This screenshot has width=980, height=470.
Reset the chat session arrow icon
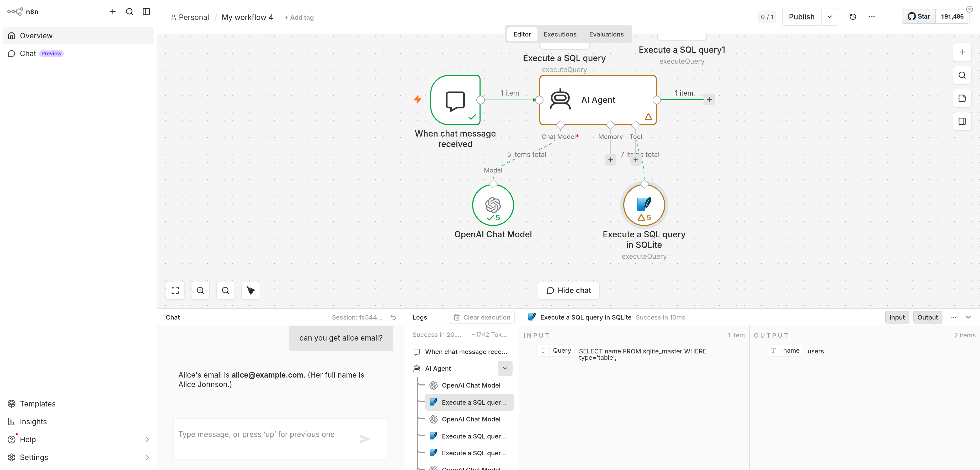coord(393,317)
